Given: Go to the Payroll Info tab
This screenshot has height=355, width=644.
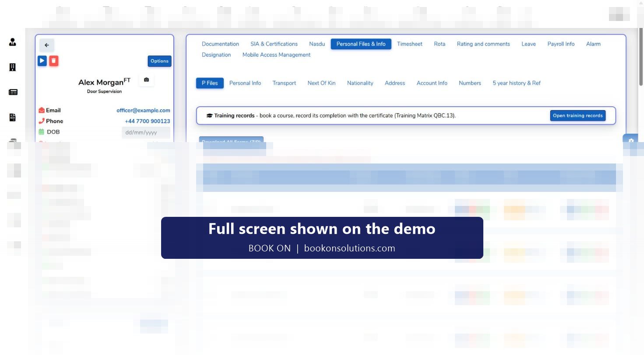Looking at the screenshot, I should point(561,44).
